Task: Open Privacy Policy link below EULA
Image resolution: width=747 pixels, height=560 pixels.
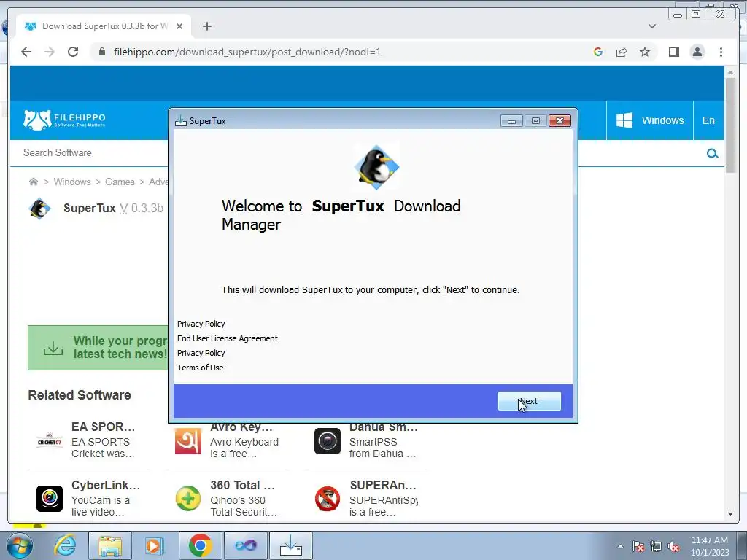Action: pyautogui.click(x=201, y=353)
